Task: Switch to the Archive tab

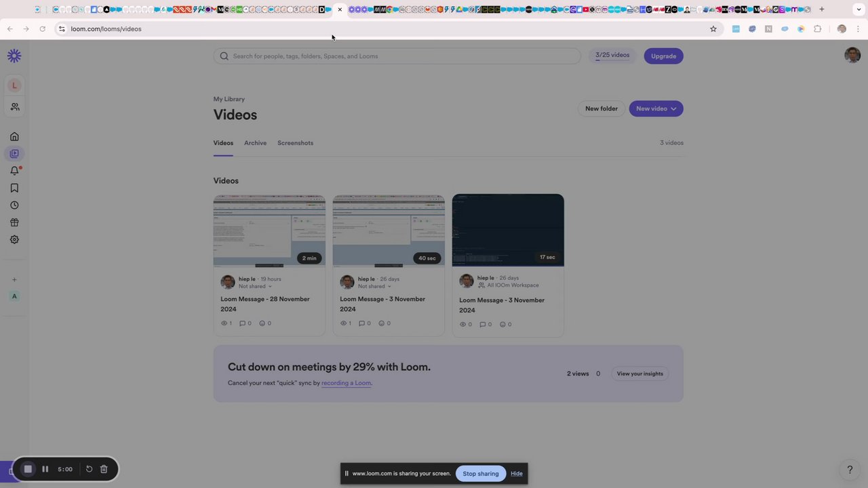Action: (x=255, y=143)
